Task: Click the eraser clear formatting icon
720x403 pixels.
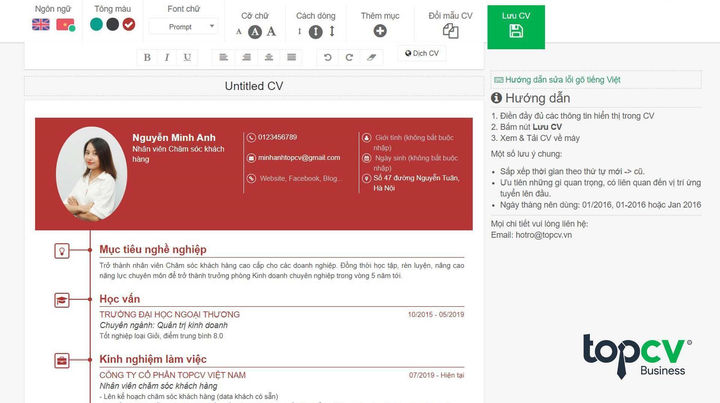Action: click(371, 57)
